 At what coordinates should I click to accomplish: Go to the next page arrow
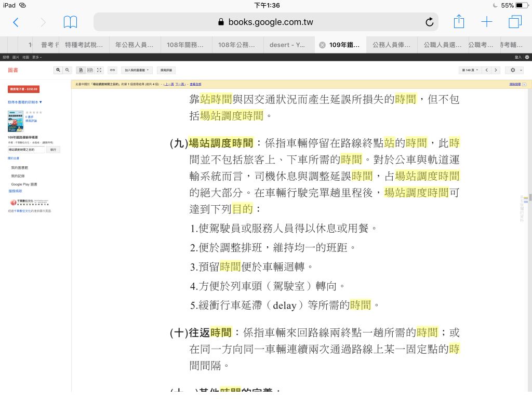pyautogui.click(x=496, y=70)
